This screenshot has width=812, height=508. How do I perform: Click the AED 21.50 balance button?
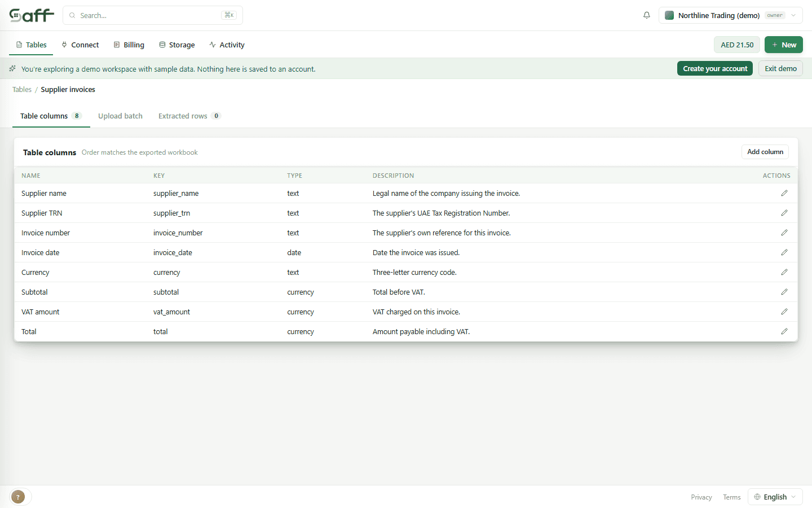tap(737, 45)
